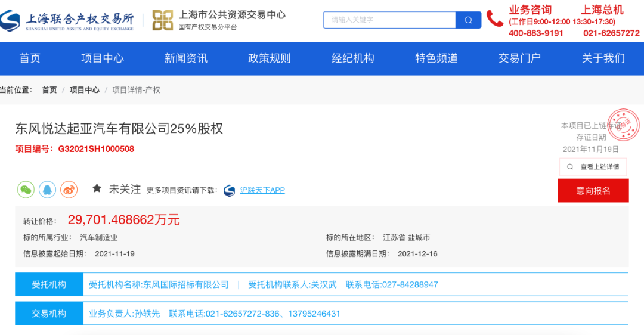This screenshot has height=335, width=644.
Task: Click 受托机构名称:东风国际招标有限公司
Action: [159, 284]
